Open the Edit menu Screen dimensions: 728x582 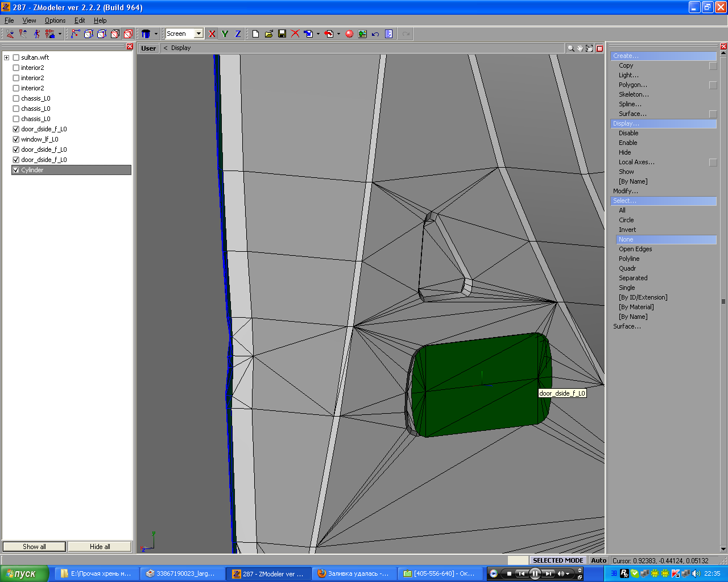80,20
